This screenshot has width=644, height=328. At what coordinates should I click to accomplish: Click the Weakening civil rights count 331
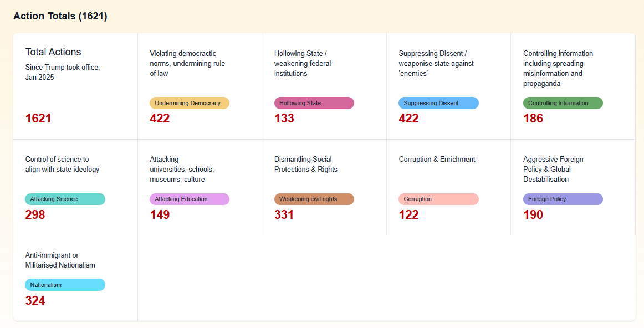[284, 215]
